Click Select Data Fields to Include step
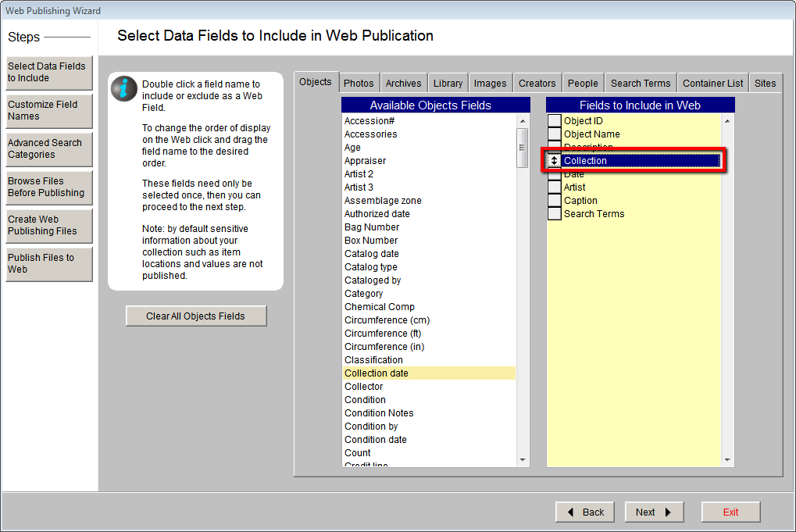The width and height of the screenshot is (796, 532). pos(48,73)
